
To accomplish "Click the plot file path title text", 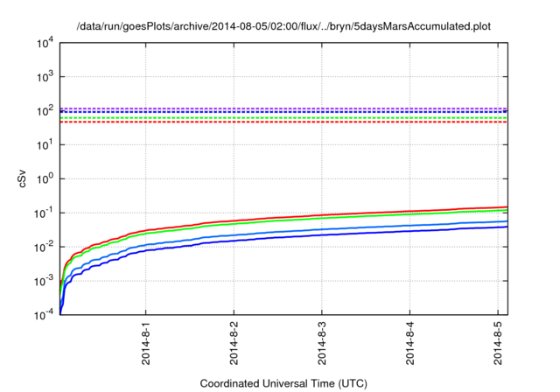I will click(283, 26).
